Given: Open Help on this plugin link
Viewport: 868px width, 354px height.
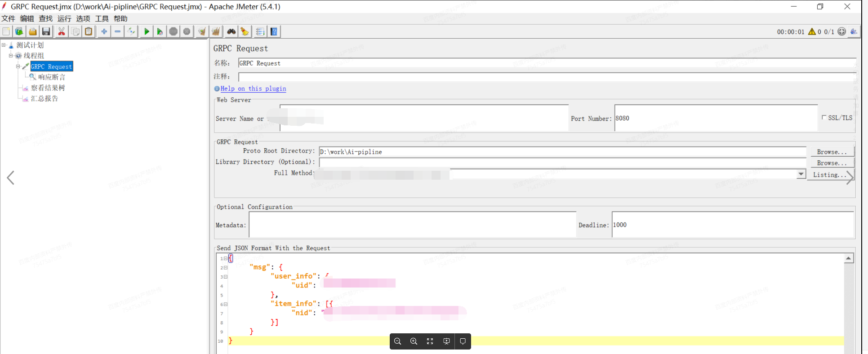Looking at the screenshot, I should click(253, 88).
